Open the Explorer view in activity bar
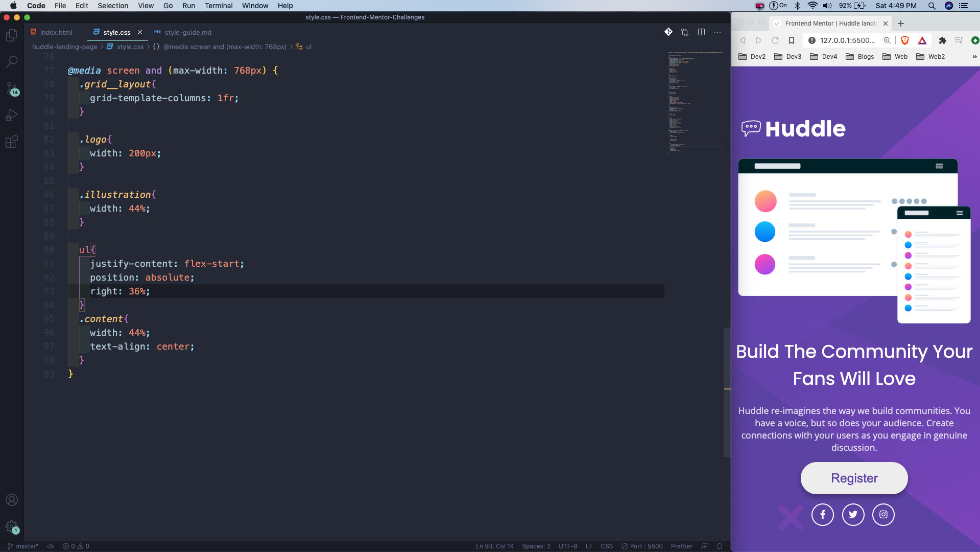The image size is (980, 552). click(x=11, y=35)
